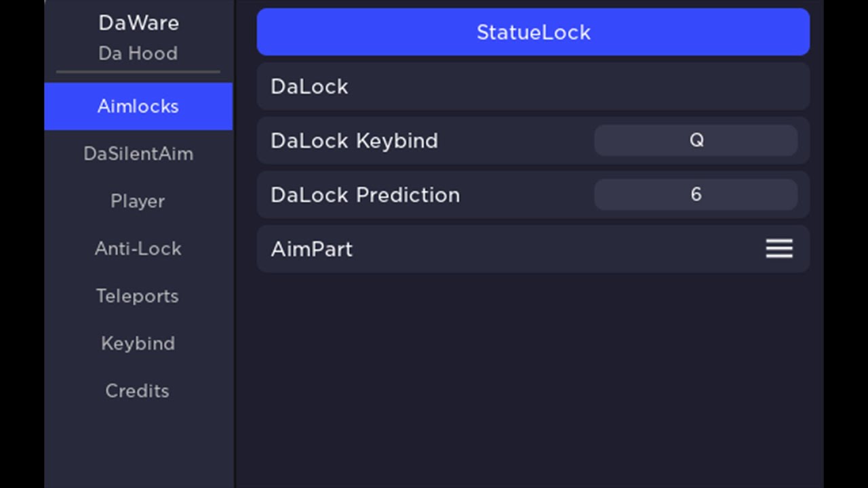Click the DaLock Keybind Q field

coord(696,140)
